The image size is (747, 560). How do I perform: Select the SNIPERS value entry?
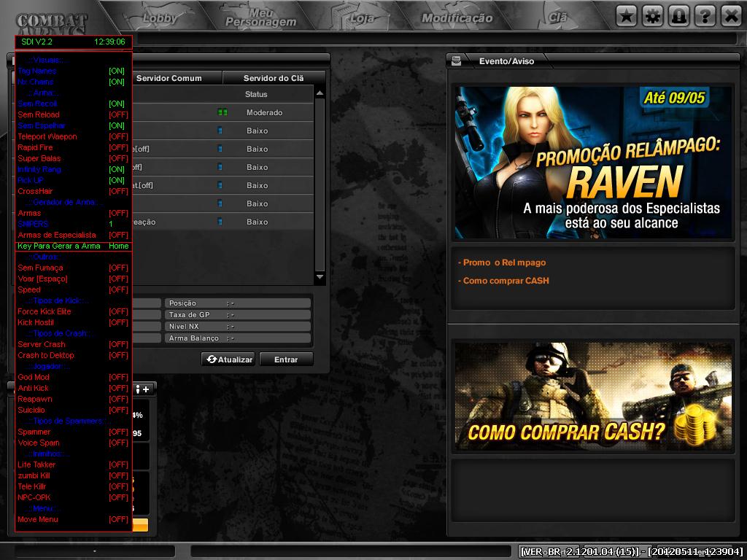(x=71, y=224)
